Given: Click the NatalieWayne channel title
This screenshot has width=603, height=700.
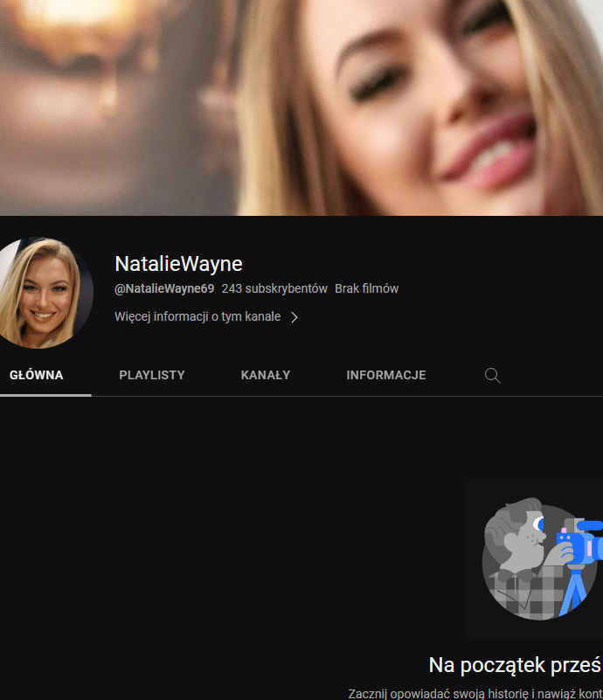Looking at the screenshot, I should 178,264.
